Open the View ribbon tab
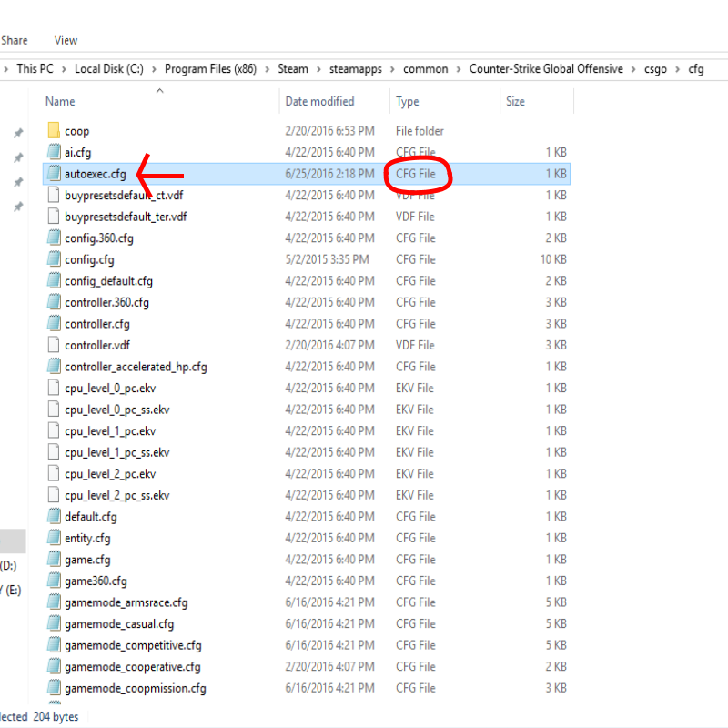Viewport: 728px width, 728px height. point(66,41)
